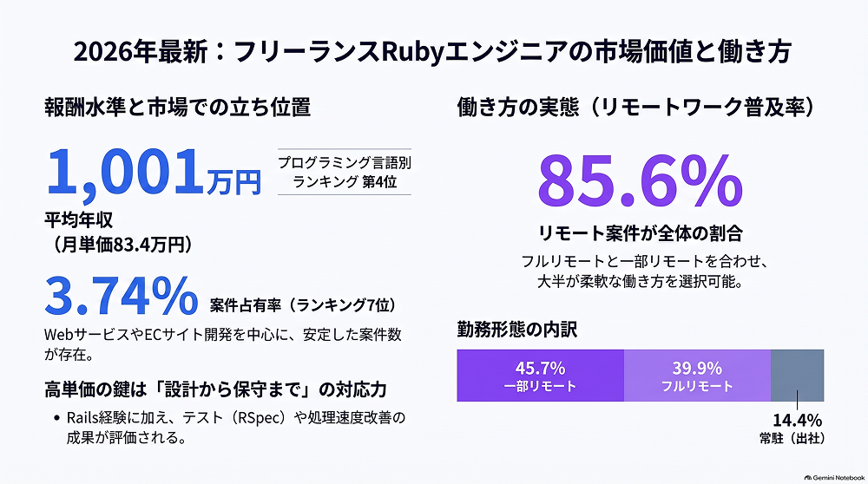Select the 45.7% 一部リモート bar segment
Viewport: 868px width, 484px height.
click(540, 376)
